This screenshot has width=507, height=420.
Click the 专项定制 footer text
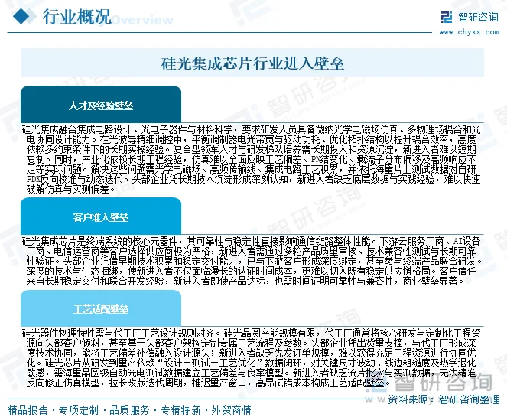point(79,410)
